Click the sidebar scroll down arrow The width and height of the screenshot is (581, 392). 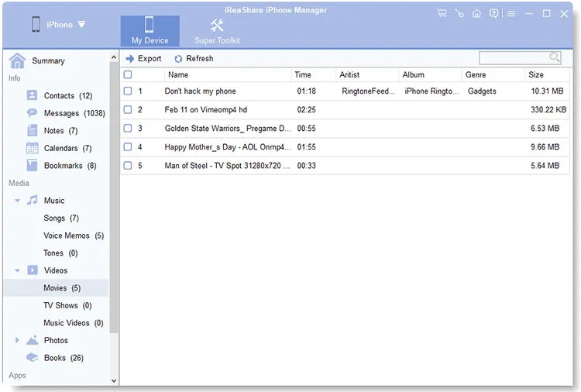tap(114, 380)
